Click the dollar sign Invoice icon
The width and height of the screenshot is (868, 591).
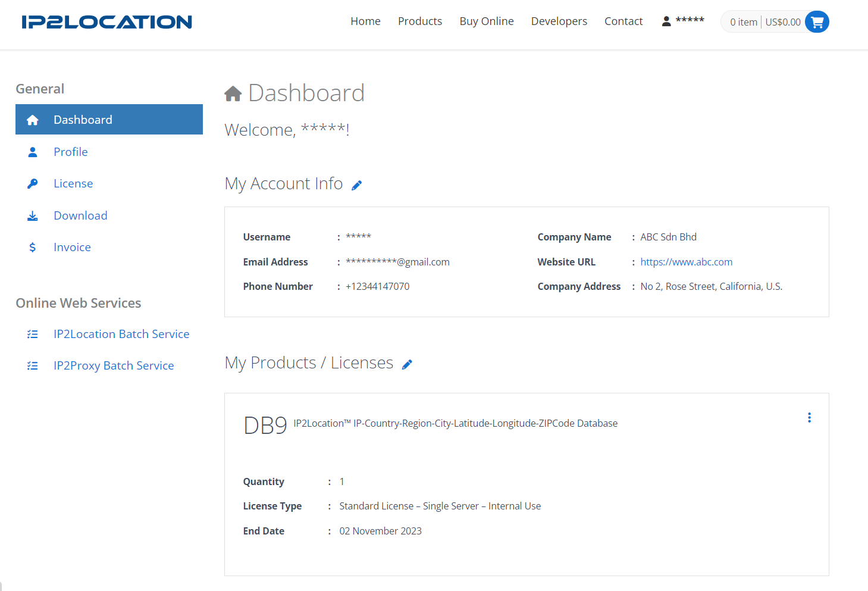pos(33,248)
